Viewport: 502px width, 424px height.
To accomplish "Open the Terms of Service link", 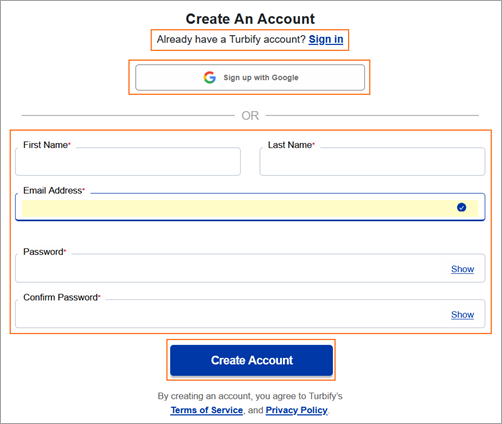I will point(207,410).
